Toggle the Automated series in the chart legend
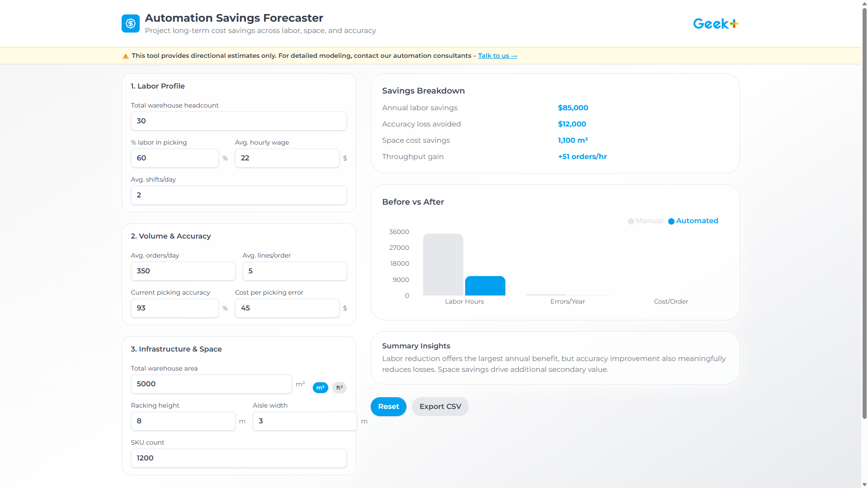The image size is (868, 488). [x=693, y=221]
